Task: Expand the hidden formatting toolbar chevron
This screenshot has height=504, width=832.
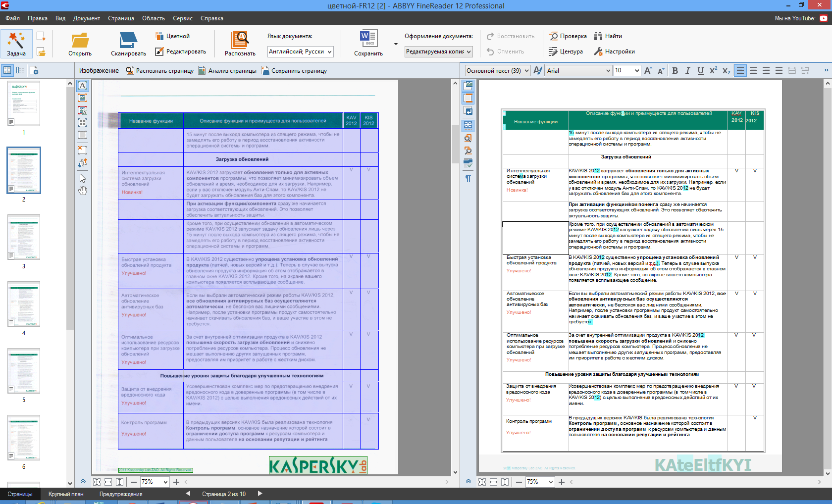Action: click(x=826, y=70)
